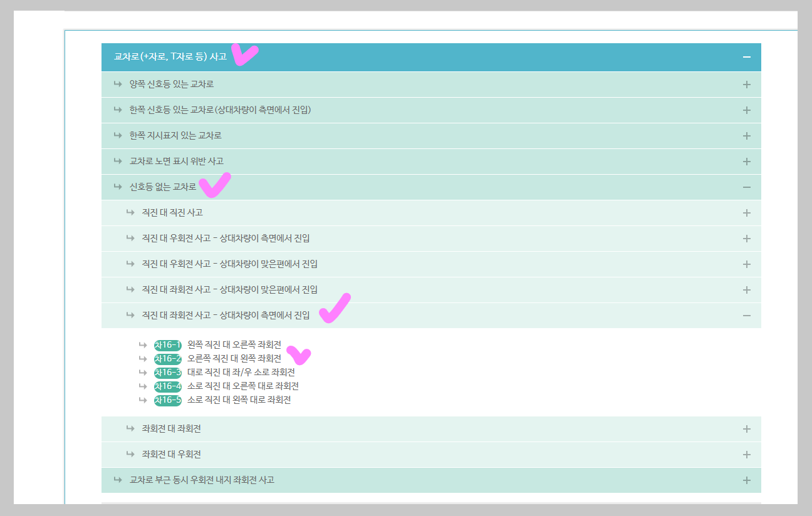Select 한쪽 신호등 있는 교차로(상대차량이 측면에서 진입) text
Viewport: 812px width, 516px height.
tap(221, 110)
